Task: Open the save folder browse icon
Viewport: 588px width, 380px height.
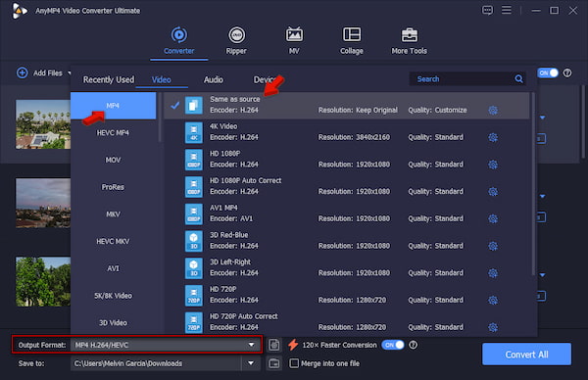Action: click(x=274, y=363)
